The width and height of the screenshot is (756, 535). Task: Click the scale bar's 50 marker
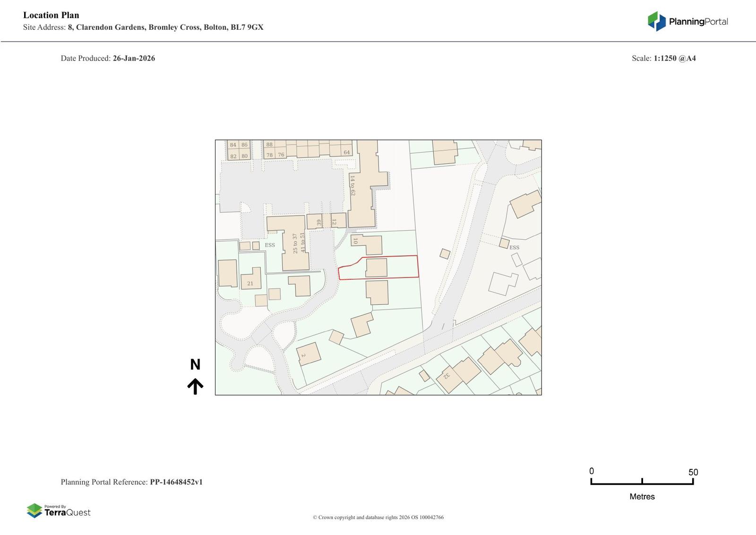pyautogui.click(x=693, y=472)
